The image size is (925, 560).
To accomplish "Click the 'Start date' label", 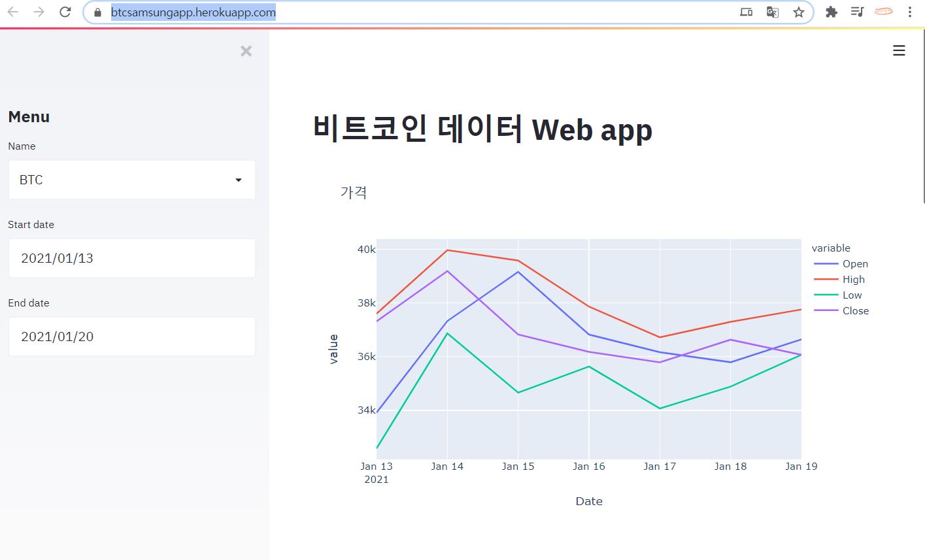I will [x=31, y=225].
